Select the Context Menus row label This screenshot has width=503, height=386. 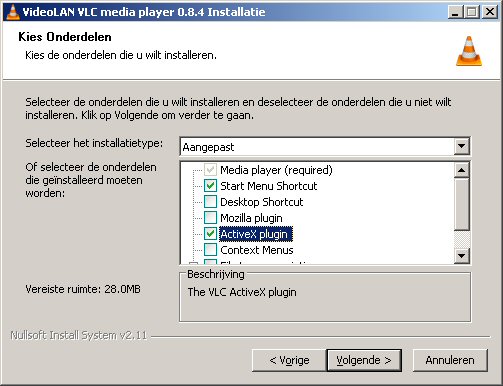257,250
